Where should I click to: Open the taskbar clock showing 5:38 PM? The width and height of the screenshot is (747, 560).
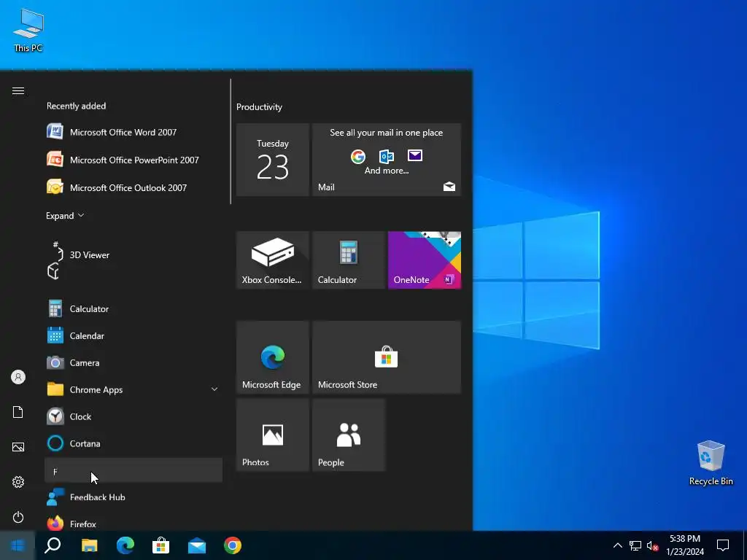point(685,545)
